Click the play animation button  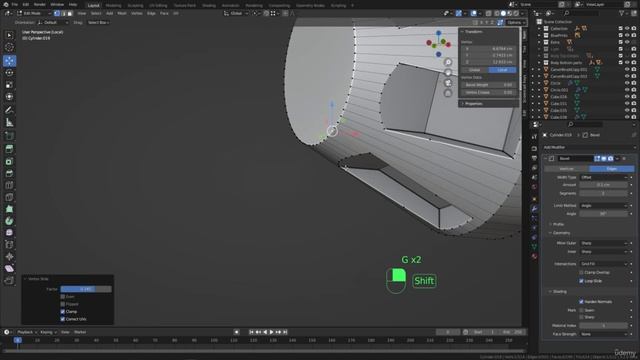coord(271,332)
